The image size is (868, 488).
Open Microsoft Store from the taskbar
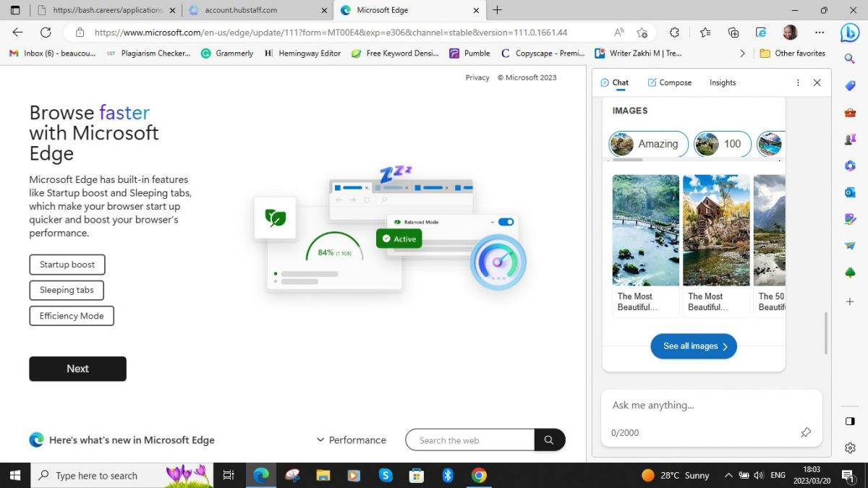pyautogui.click(x=417, y=475)
